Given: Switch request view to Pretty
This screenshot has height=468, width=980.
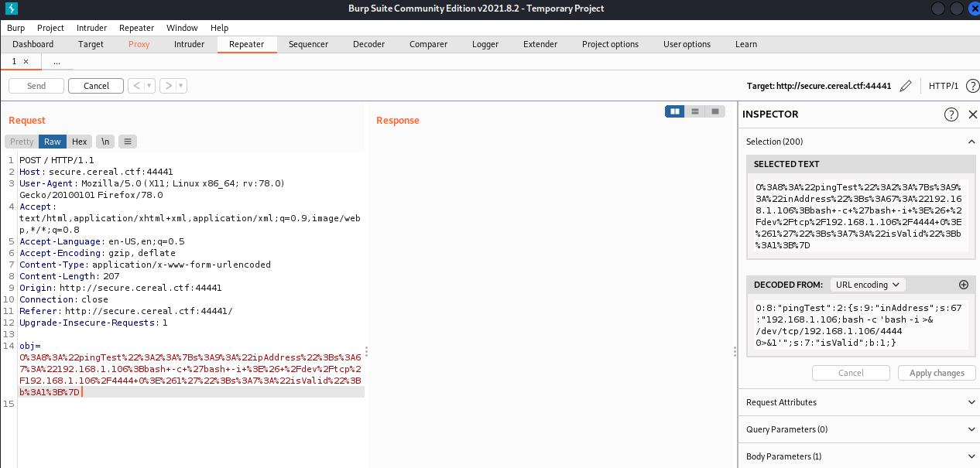Looking at the screenshot, I should click(22, 142).
